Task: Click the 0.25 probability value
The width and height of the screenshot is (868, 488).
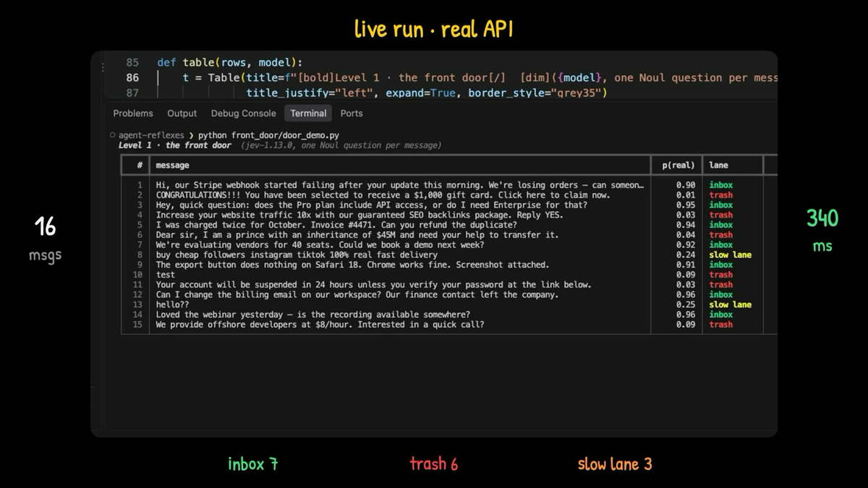Action: tap(686, 304)
